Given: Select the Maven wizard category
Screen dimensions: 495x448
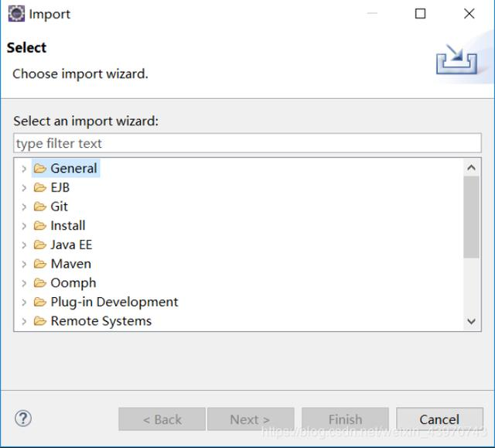Looking at the screenshot, I should tap(71, 264).
